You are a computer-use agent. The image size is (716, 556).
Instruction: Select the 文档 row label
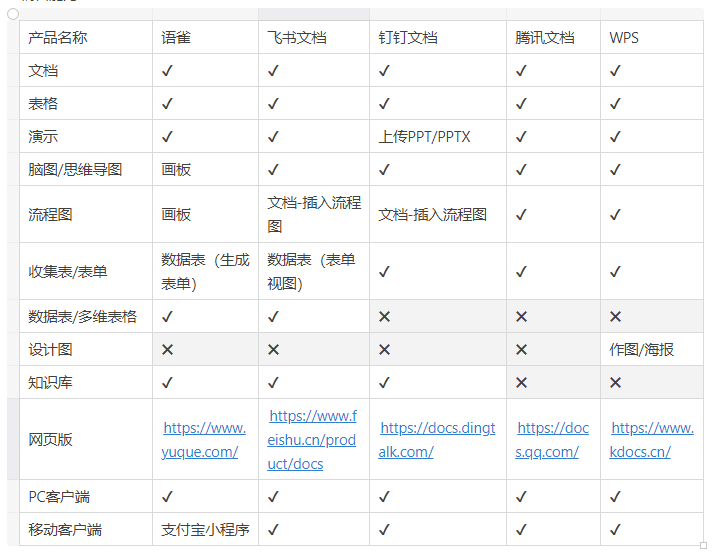(x=43, y=71)
